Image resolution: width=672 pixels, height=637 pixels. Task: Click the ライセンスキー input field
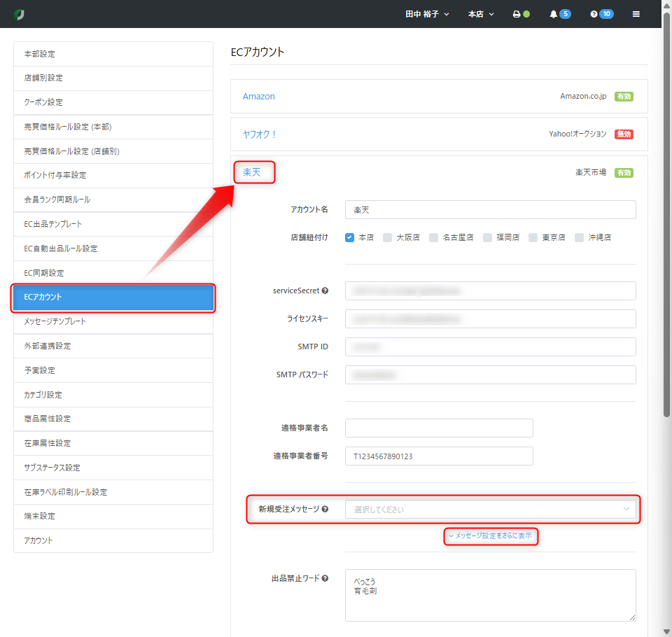tap(490, 319)
